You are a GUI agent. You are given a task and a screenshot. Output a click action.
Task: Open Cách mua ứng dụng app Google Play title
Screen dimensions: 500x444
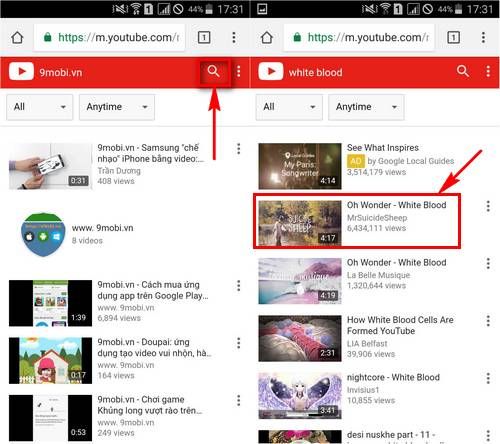pyautogui.click(x=153, y=290)
